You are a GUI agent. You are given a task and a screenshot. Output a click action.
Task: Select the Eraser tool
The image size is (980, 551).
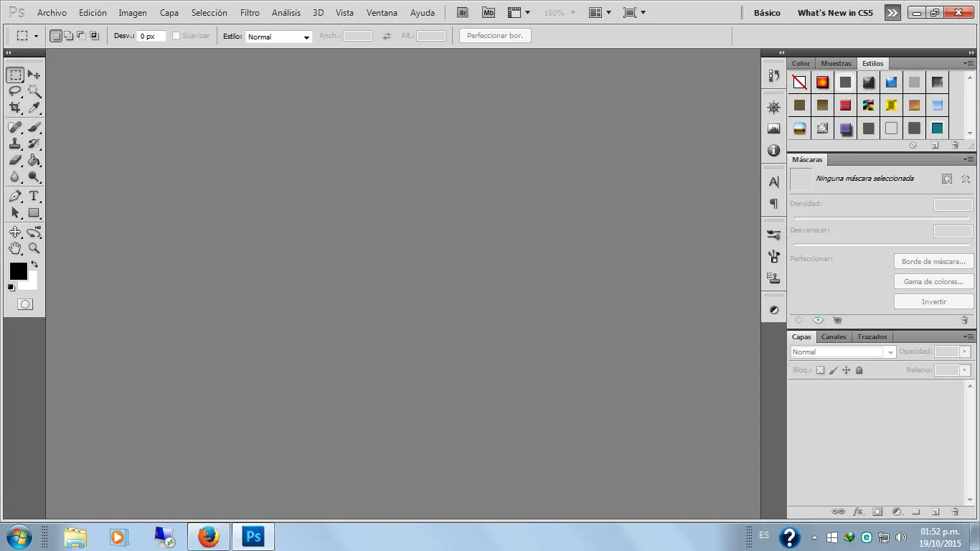15,160
